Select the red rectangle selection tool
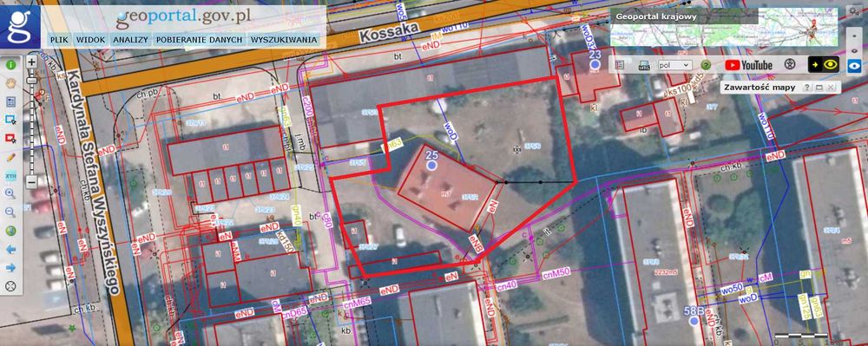Viewport: 868px width, 346px height. point(10,138)
